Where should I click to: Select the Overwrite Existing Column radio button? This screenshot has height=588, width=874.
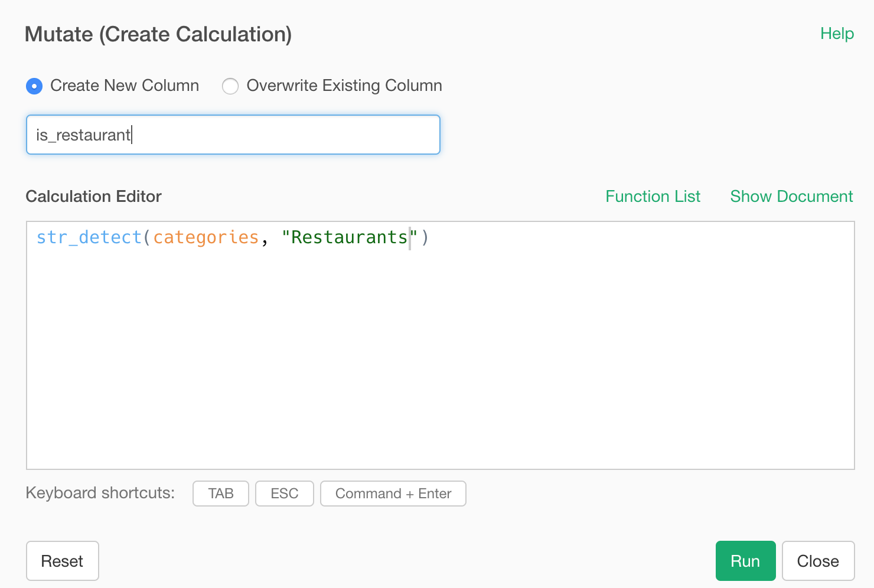coord(230,86)
